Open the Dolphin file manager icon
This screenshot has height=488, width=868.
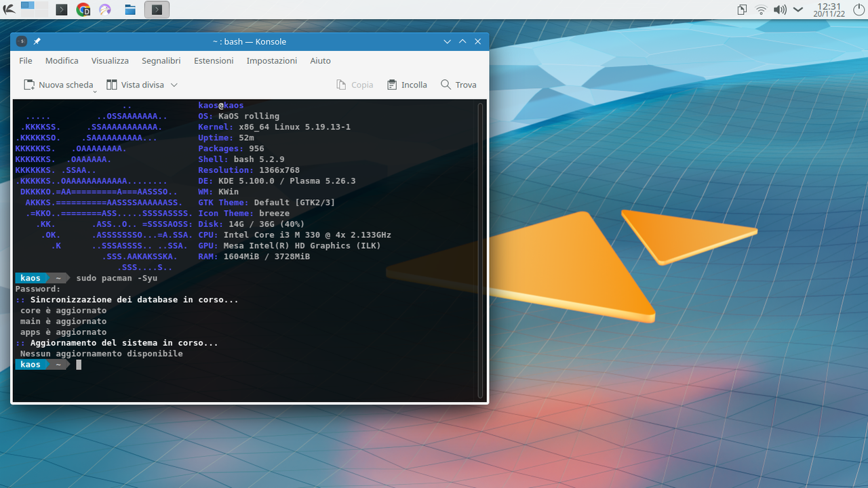pyautogui.click(x=130, y=9)
